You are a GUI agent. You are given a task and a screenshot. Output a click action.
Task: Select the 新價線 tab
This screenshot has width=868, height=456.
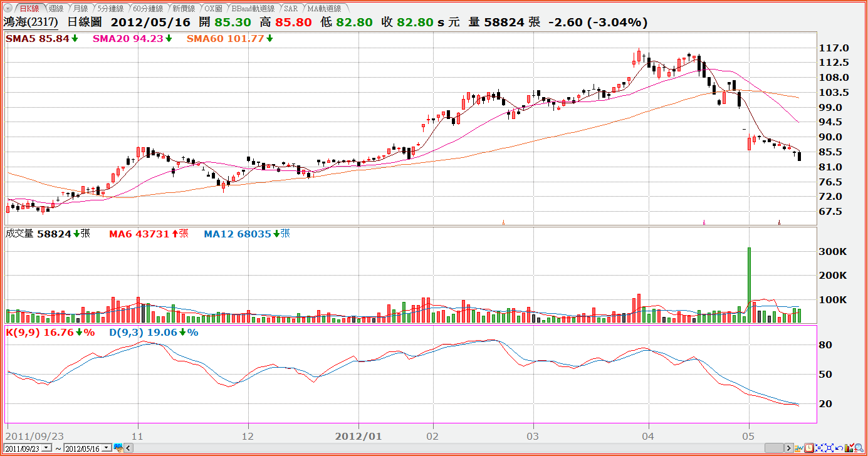[184, 9]
